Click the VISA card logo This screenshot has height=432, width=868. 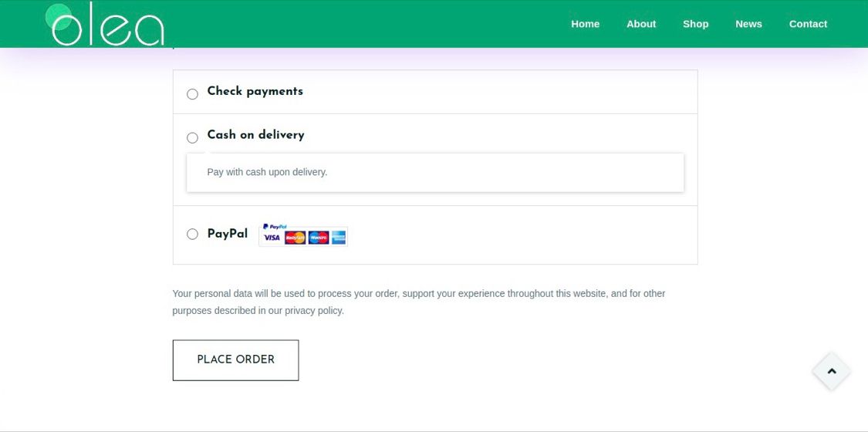point(272,238)
